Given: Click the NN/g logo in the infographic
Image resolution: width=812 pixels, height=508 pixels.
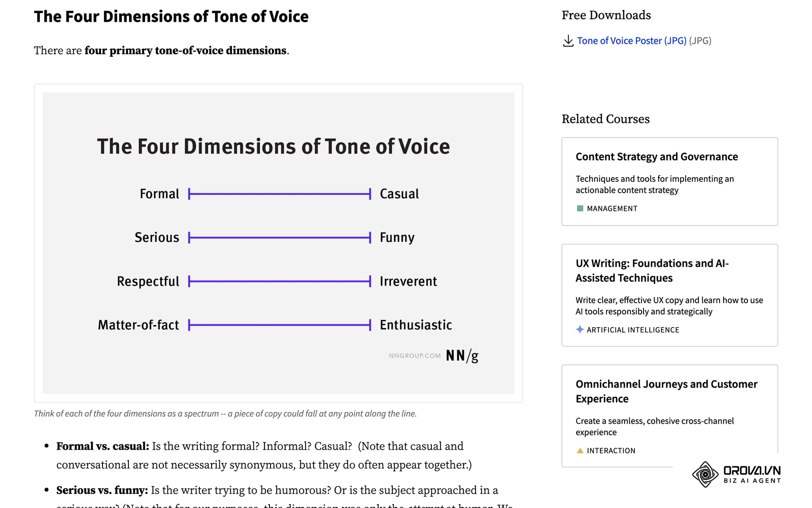Looking at the screenshot, I should coord(462,356).
